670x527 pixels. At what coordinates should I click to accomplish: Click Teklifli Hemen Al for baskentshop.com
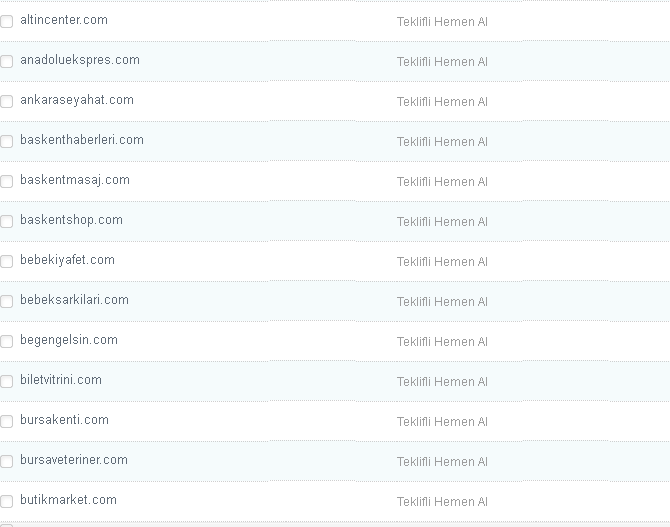(x=442, y=222)
